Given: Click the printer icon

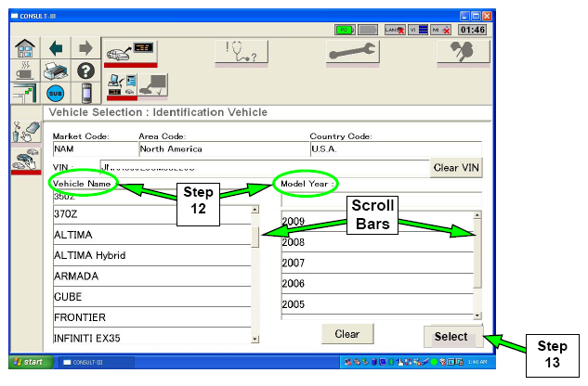Looking at the screenshot, I should point(56,70).
